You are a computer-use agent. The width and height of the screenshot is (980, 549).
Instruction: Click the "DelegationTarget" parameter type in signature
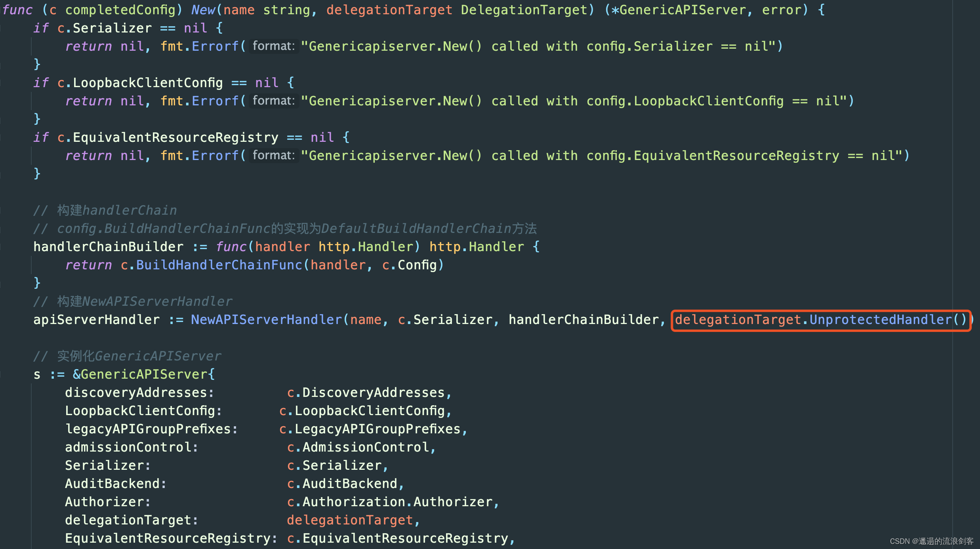pyautogui.click(x=524, y=10)
